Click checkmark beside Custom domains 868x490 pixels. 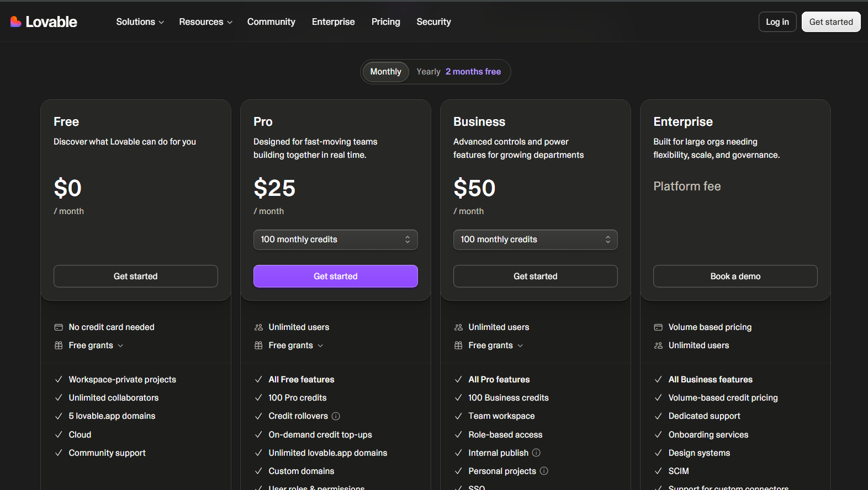pos(258,471)
